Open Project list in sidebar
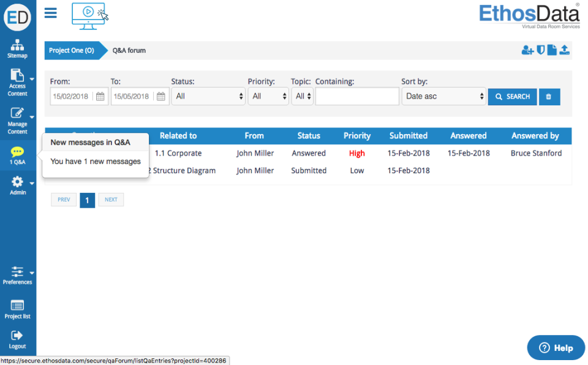 pos(17,309)
